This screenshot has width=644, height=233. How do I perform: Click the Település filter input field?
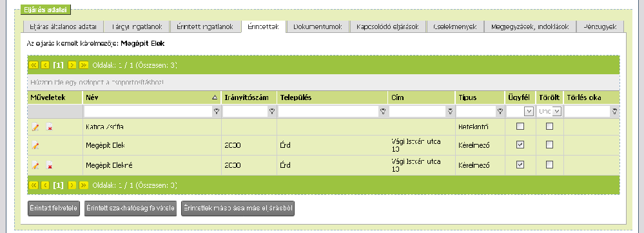click(329, 112)
